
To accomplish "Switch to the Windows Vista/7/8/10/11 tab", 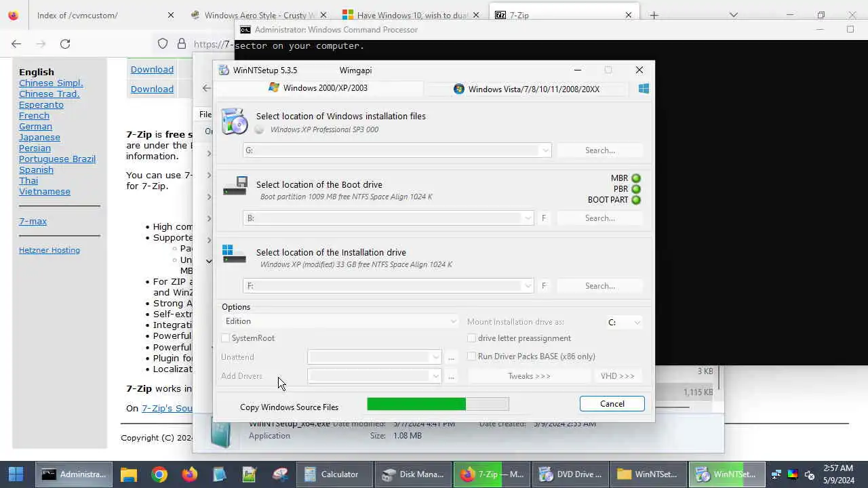I will click(527, 89).
